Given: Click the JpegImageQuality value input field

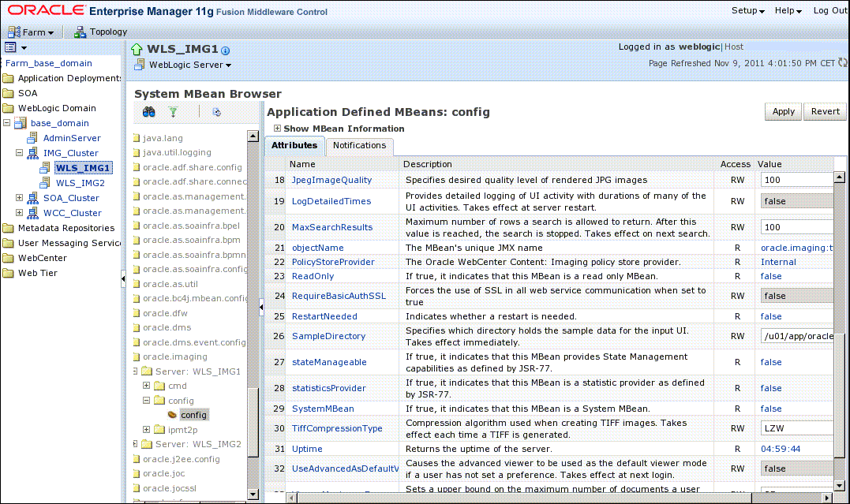Looking at the screenshot, I should 796,180.
